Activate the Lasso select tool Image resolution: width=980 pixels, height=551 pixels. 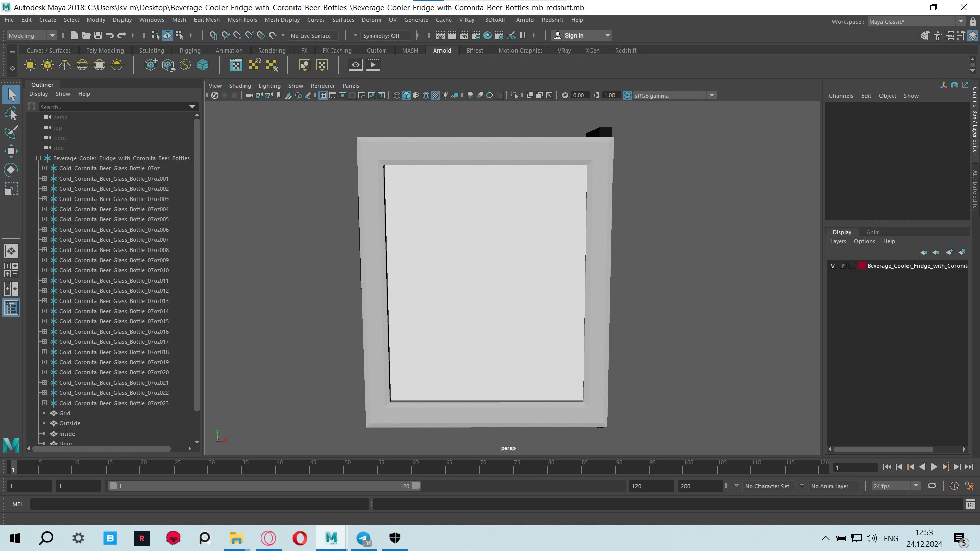pyautogui.click(x=11, y=113)
